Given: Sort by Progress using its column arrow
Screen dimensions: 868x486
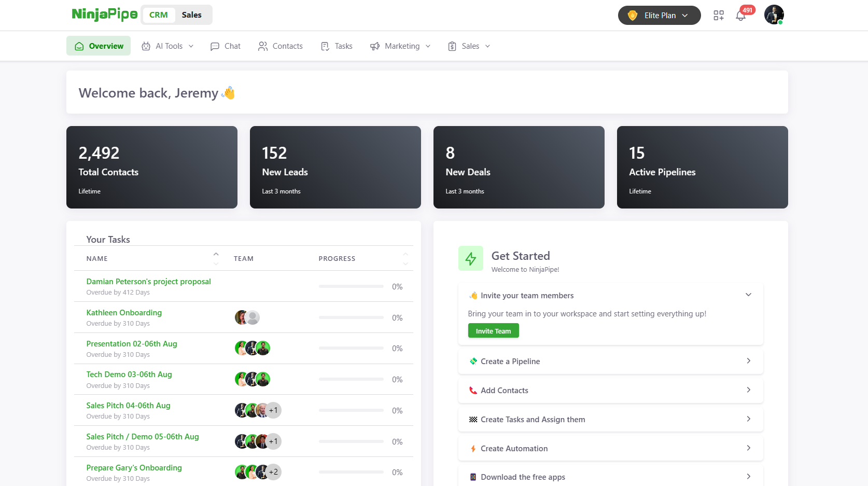Looking at the screenshot, I should 405,254.
